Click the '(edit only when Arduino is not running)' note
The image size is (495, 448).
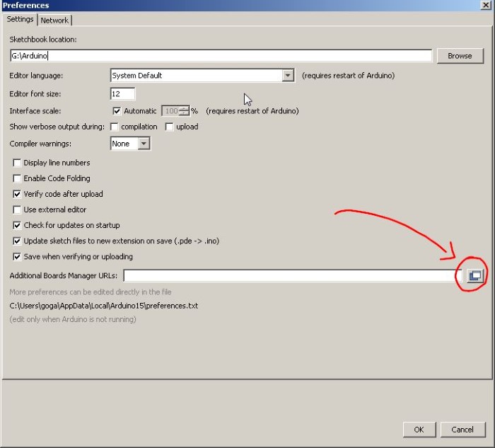click(73, 319)
